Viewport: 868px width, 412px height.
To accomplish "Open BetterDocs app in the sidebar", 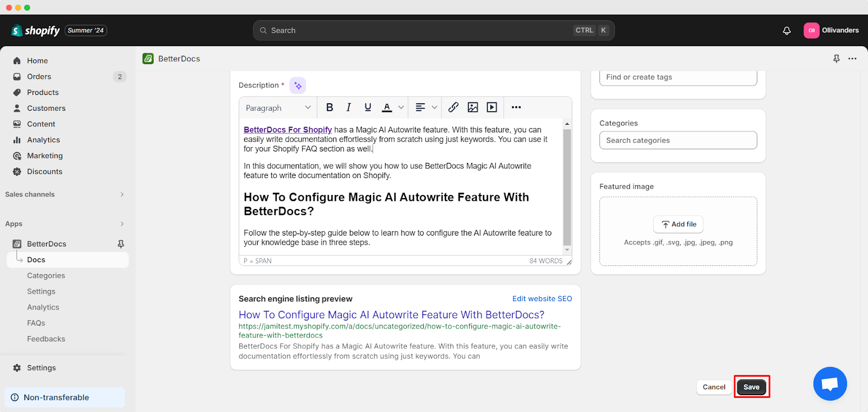I will coord(47,244).
